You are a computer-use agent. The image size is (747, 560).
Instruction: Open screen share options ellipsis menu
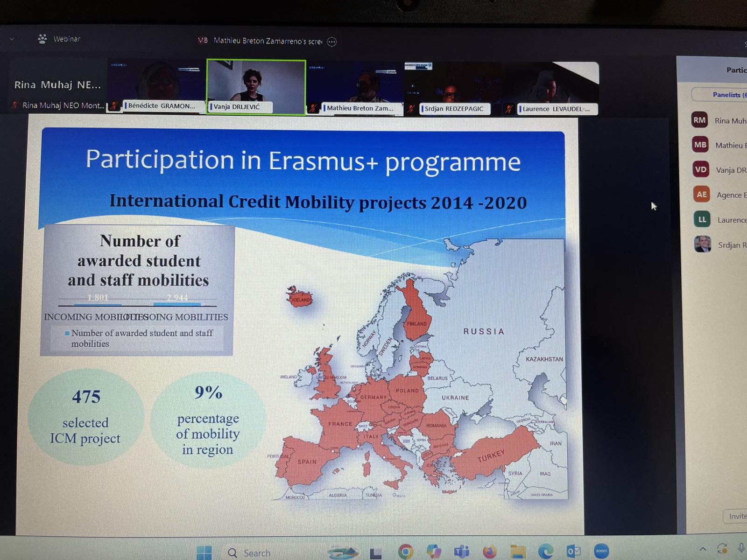(x=331, y=42)
